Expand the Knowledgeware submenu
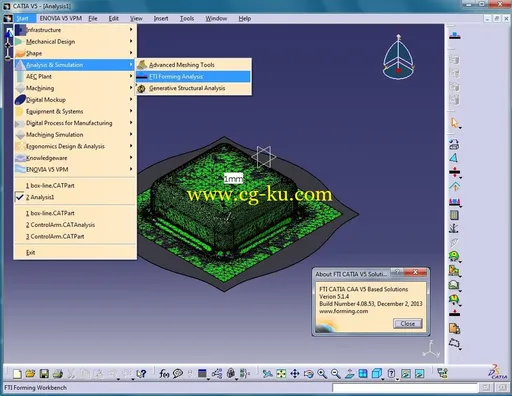512x396 pixels. tap(75, 158)
